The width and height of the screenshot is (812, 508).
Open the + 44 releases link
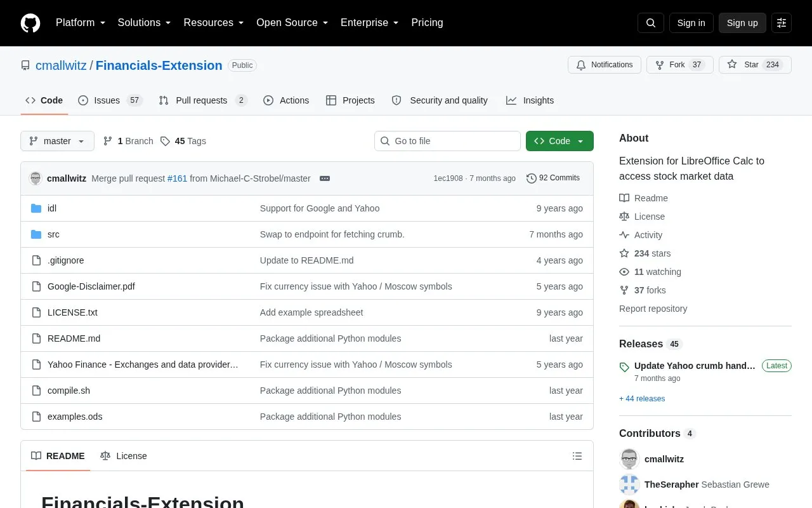[x=642, y=399]
